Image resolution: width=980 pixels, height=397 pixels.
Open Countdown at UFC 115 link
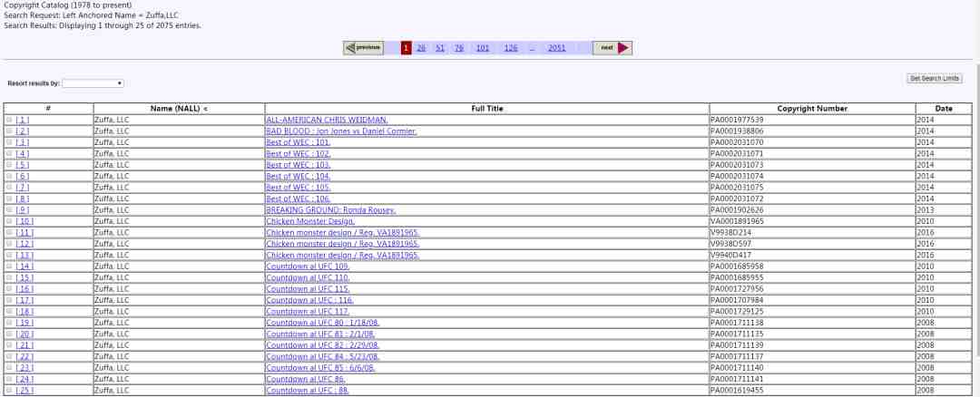point(308,289)
